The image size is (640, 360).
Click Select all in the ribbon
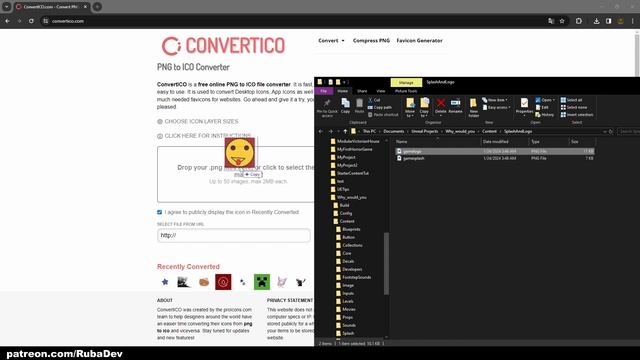point(571,100)
